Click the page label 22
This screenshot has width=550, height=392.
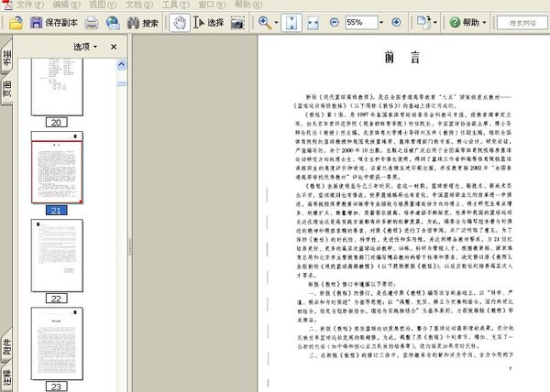tap(56, 299)
